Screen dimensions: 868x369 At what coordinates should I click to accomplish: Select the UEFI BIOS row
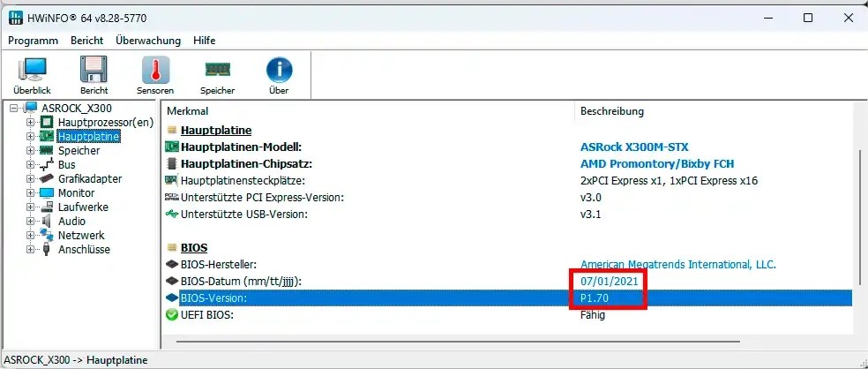508,314
